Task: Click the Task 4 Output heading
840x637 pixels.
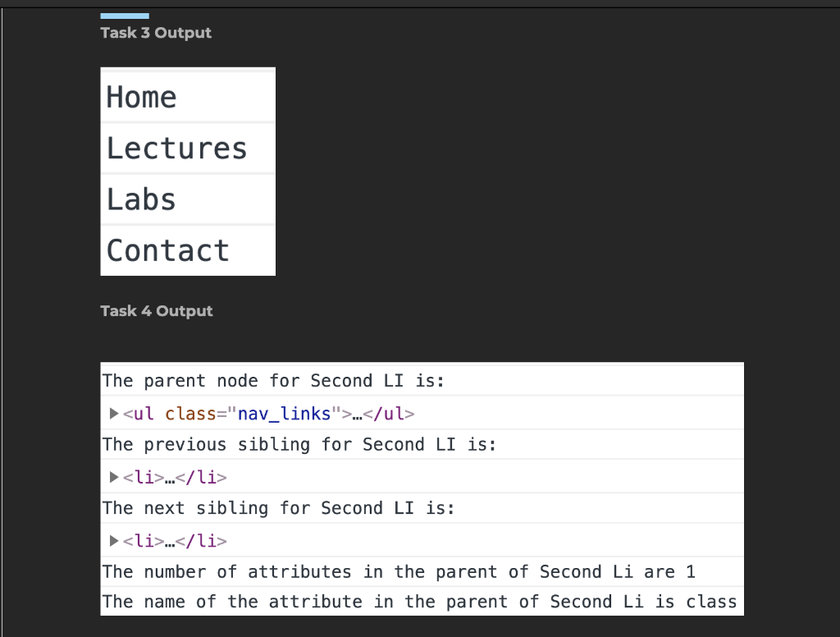Action: pos(157,311)
